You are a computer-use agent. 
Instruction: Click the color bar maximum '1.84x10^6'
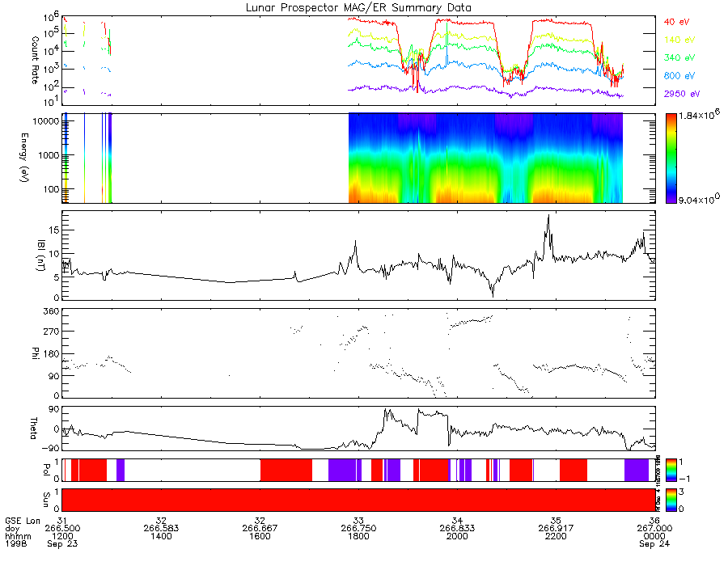[699, 115]
